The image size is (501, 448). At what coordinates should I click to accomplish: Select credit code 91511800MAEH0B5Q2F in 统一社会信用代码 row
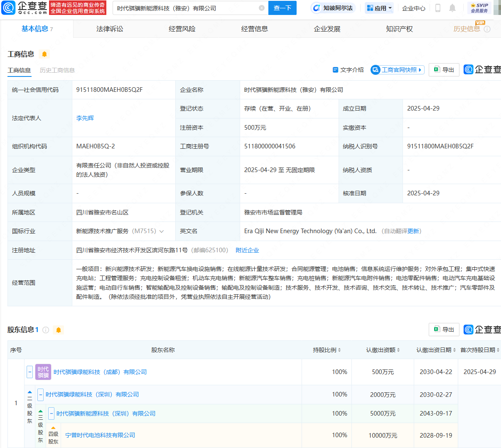tap(110, 90)
